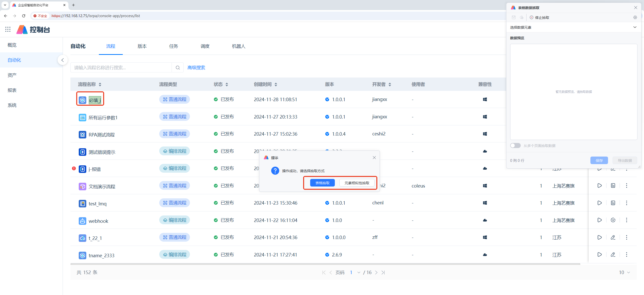This screenshot has height=295, width=644.
Task: Click the clock icon in webhook row
Action: point(613,220)
